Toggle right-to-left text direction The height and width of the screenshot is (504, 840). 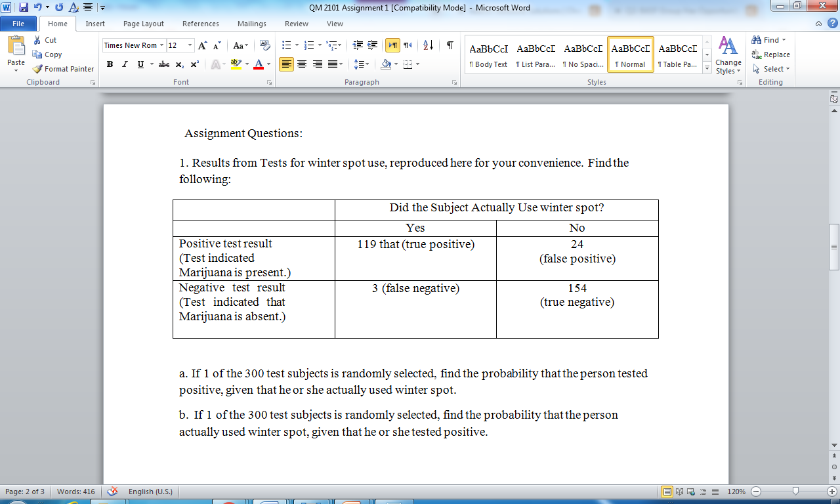tap(408, 45)
